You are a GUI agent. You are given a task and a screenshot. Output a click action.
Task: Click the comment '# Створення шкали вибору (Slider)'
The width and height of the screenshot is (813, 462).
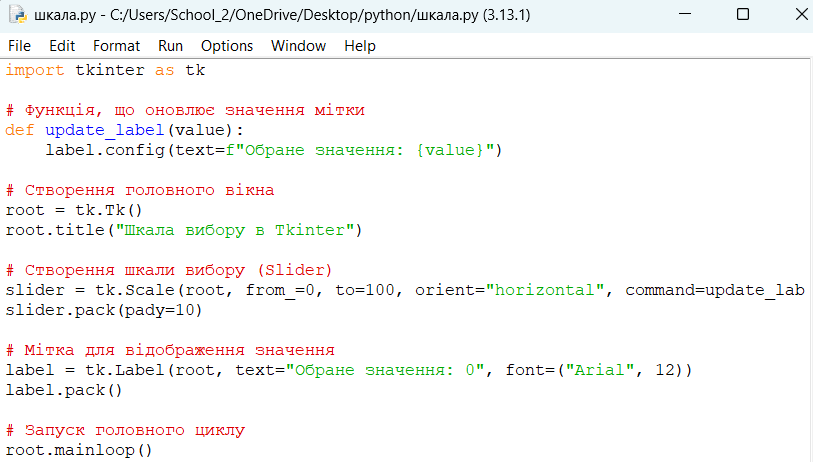click(x=169, y=270)
